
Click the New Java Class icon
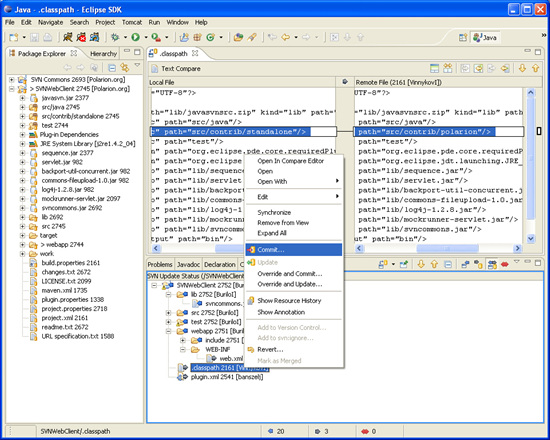(x=210, y=37)
